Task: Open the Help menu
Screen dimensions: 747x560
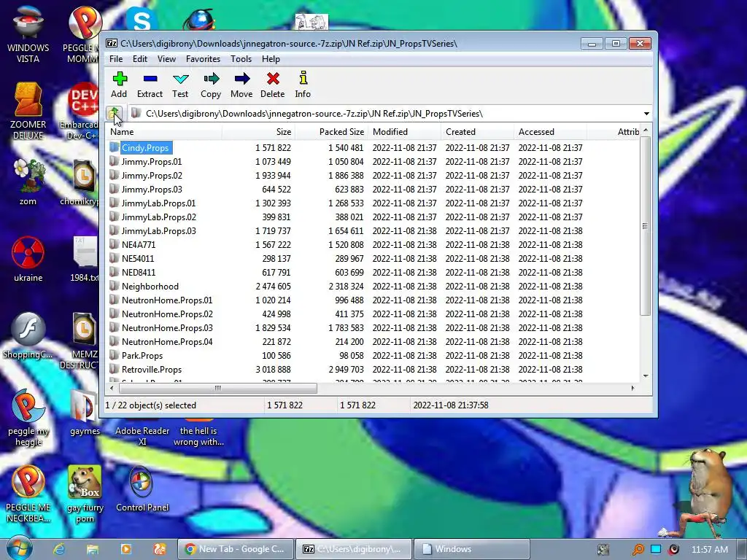Action: 271,59
